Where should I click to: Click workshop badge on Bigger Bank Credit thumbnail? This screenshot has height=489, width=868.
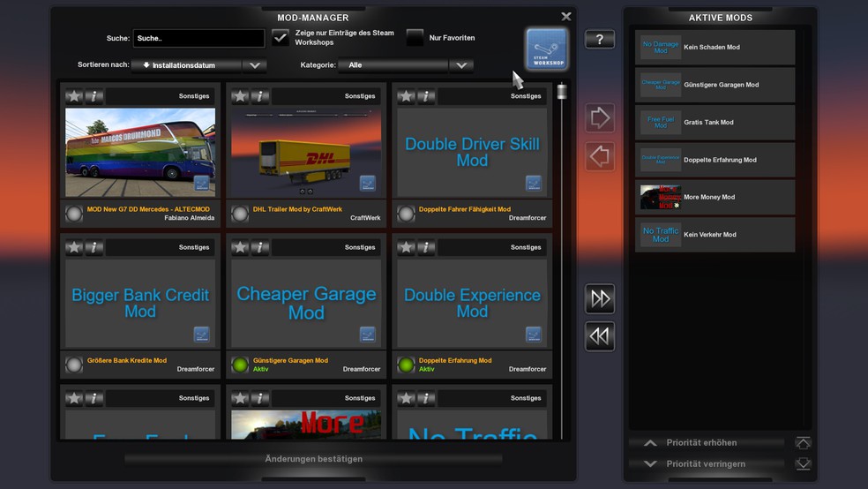point(201,335)
